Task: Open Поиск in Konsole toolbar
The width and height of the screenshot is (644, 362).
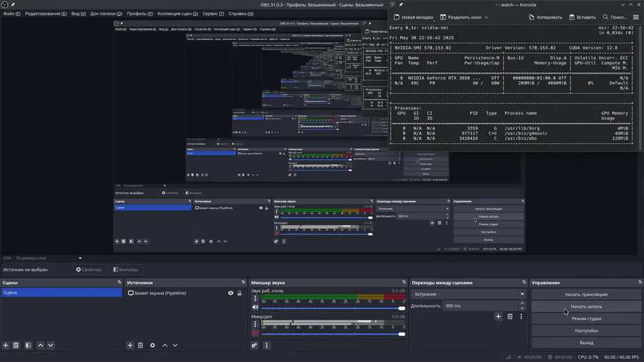Action: (x=615, y=17)
